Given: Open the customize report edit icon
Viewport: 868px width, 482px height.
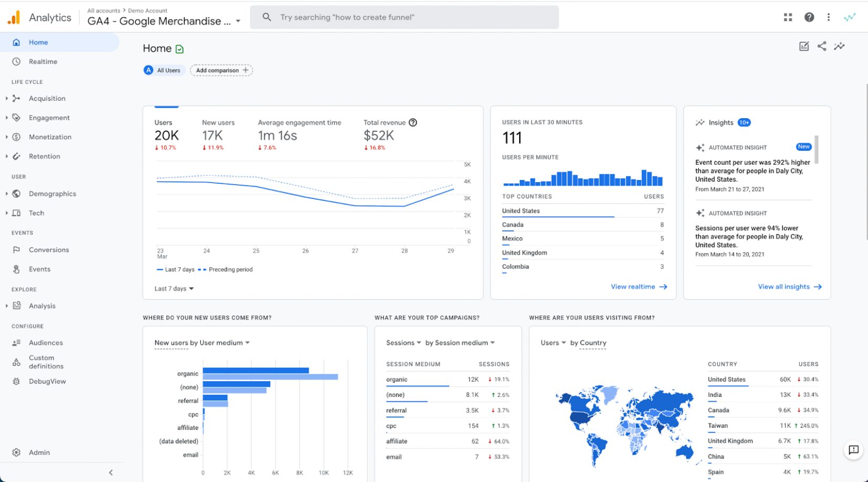Looking at the screenshot, I should click(804, 46).
